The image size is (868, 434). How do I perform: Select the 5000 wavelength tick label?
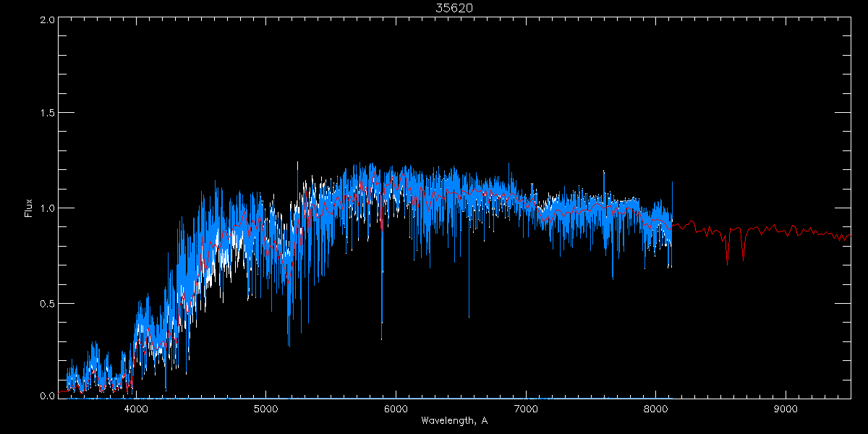[x=265, y=407]
